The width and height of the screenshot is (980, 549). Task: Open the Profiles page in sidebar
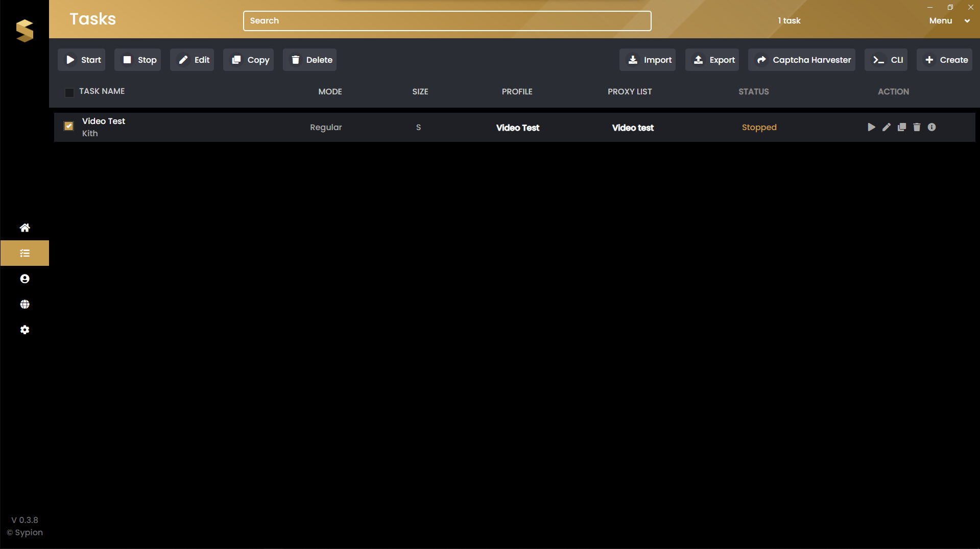(25, 279)
